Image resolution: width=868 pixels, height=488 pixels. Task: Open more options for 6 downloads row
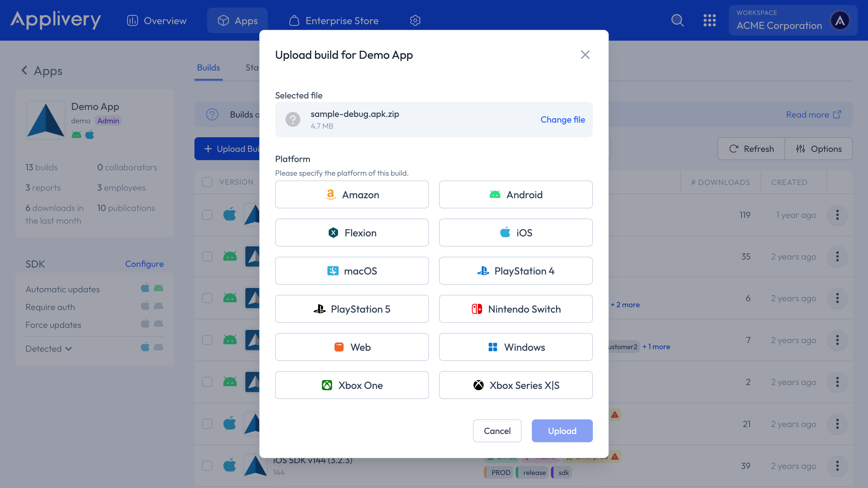[x=837, y=298]
